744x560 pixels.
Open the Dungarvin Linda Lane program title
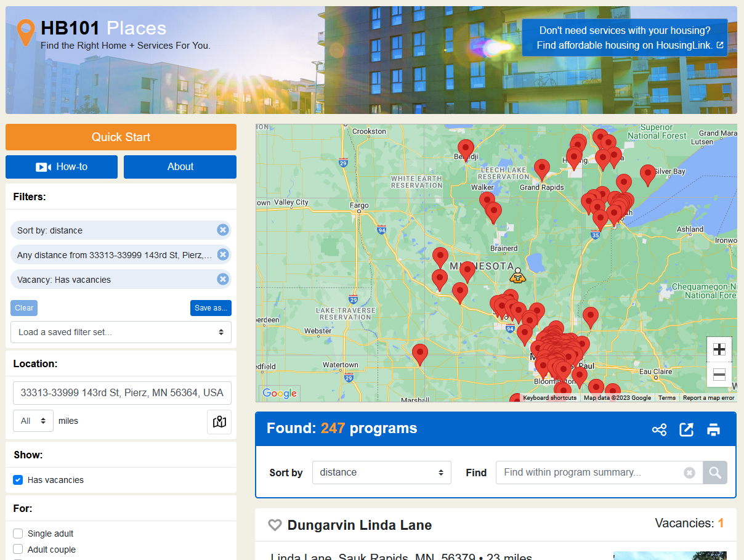[360, 526]
